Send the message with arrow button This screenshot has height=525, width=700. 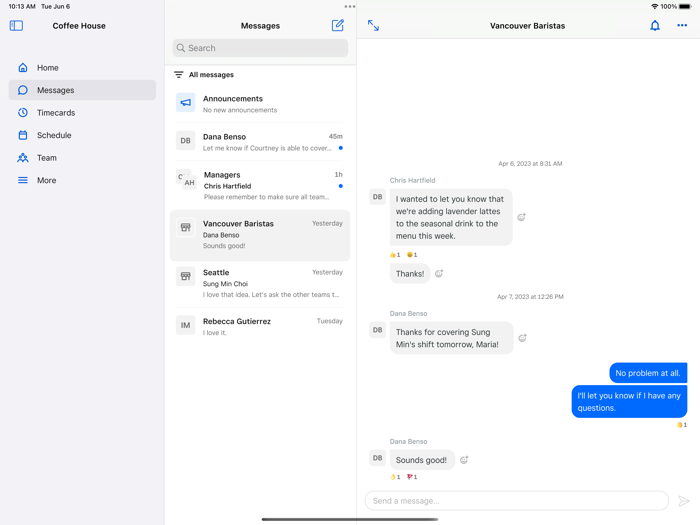[x=683, y=501]
